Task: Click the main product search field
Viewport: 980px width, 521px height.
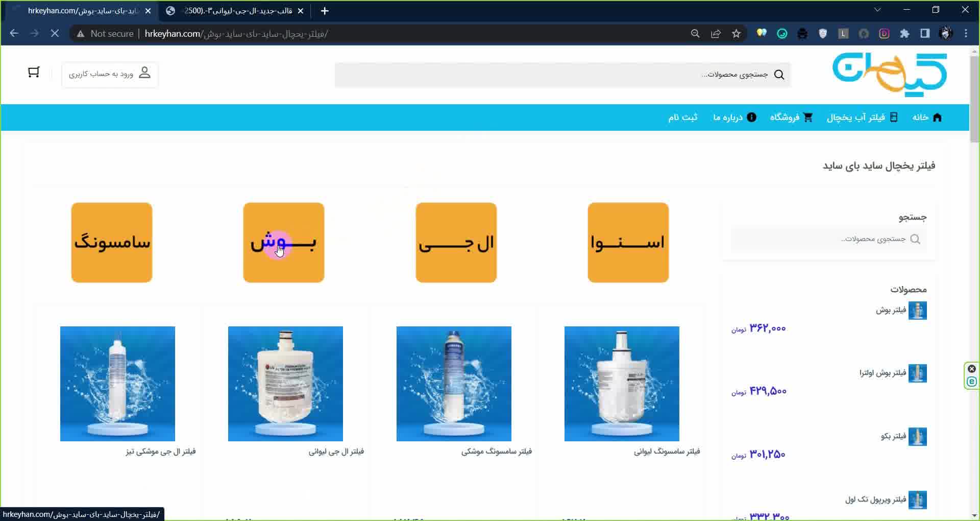Action: pos(562,75)
